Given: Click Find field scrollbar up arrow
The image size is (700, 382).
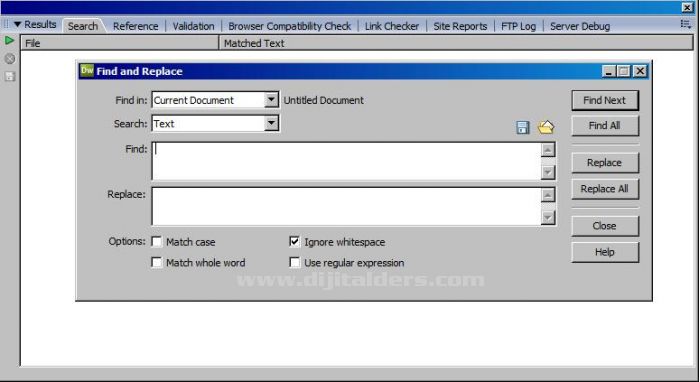Looking at the screenshot, I should 548,149.
